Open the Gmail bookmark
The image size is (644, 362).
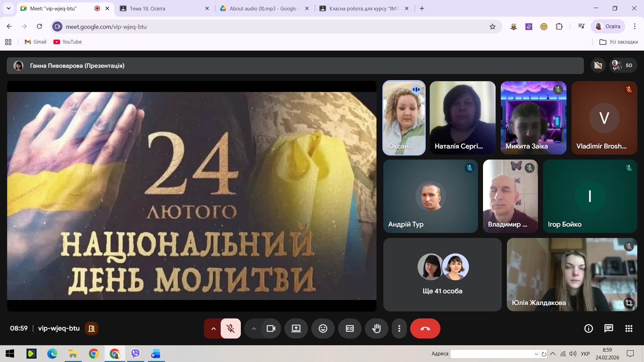36,42
